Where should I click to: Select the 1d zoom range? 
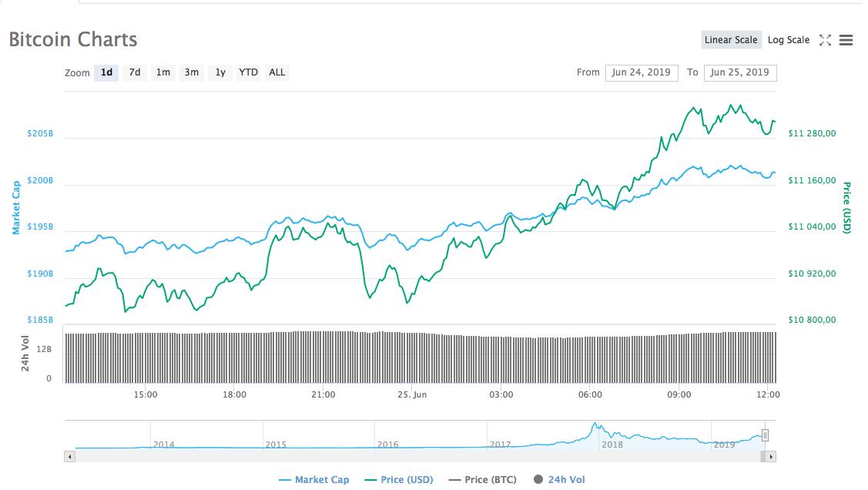(106, 72)
